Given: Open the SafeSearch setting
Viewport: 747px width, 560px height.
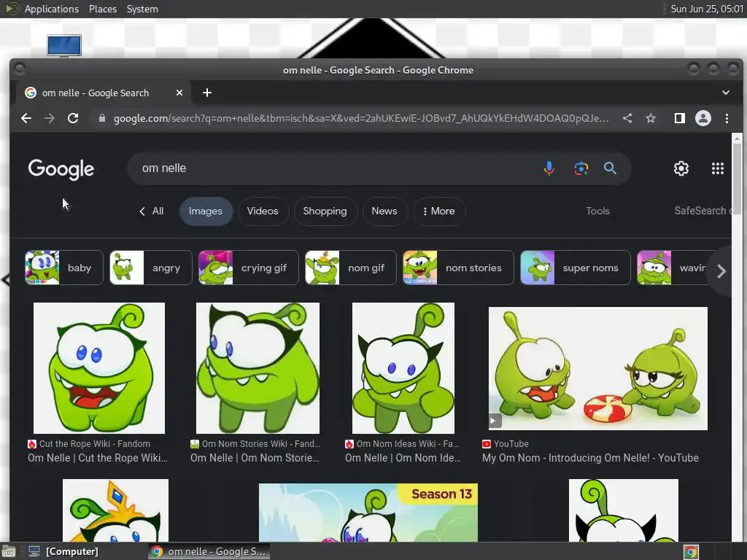Looking at the screenshot, I should tap(703, 211).
